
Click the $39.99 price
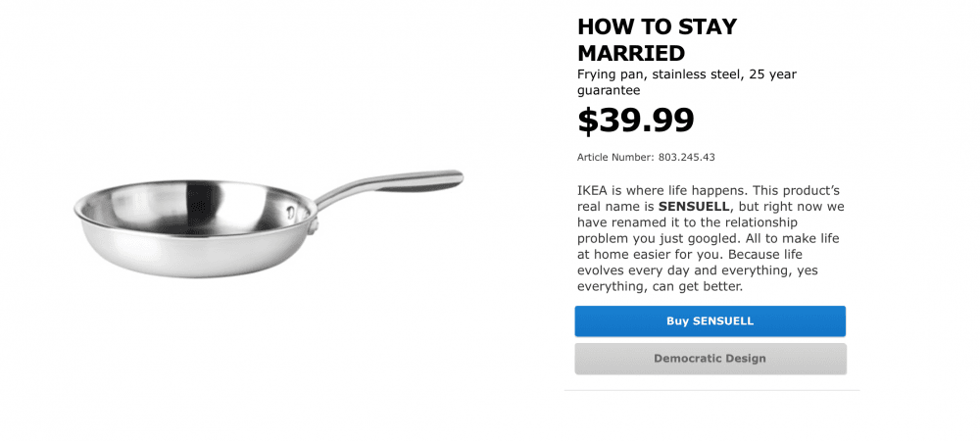coord(635,120)
